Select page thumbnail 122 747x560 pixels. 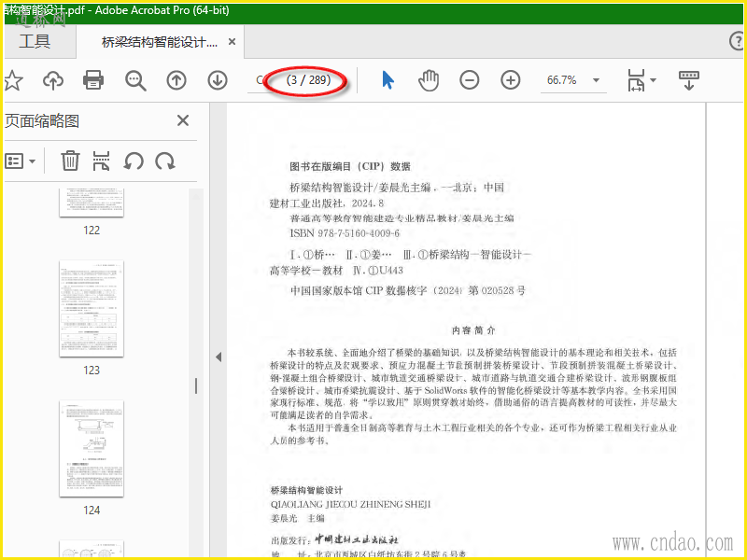tap(92, 203)
